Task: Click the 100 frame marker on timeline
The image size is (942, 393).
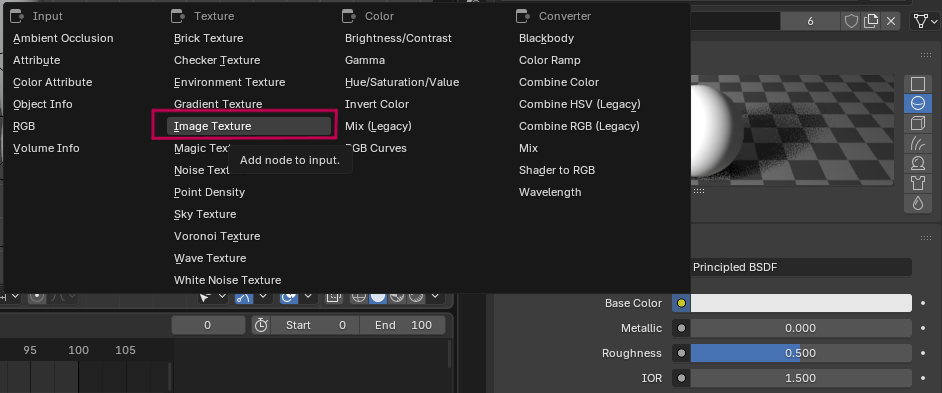Action: pyautogui.click(x=78, y=350)
